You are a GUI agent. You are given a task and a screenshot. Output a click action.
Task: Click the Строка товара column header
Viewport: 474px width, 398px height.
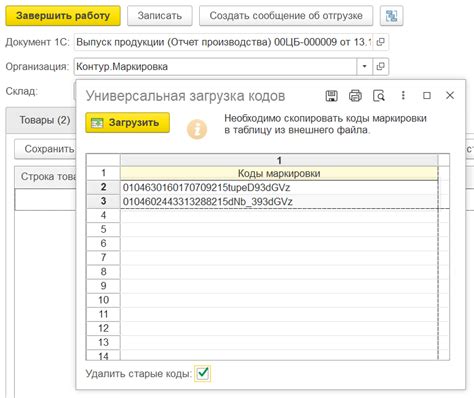46,177
